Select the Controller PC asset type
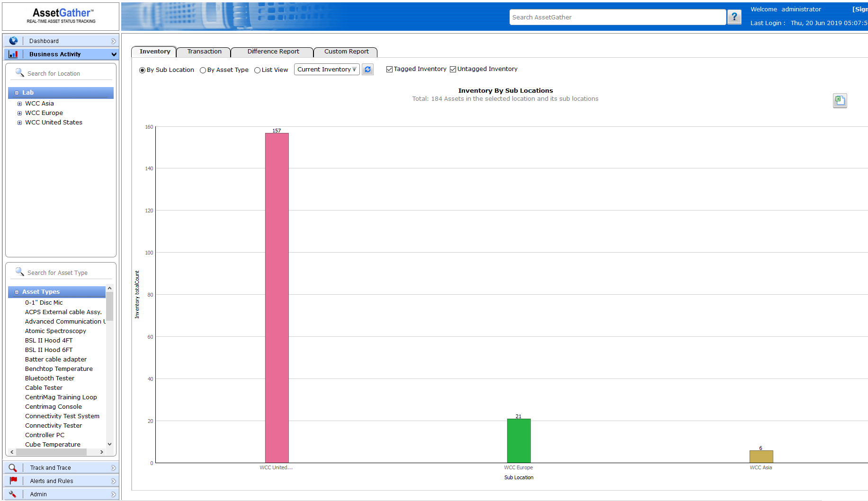Screen dimensions: 868x501 (45, 435)
